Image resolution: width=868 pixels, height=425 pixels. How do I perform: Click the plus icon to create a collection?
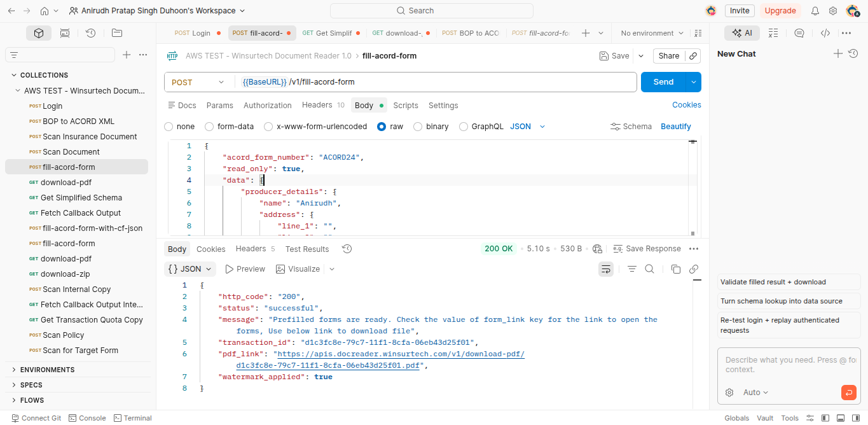pos(127,55)
